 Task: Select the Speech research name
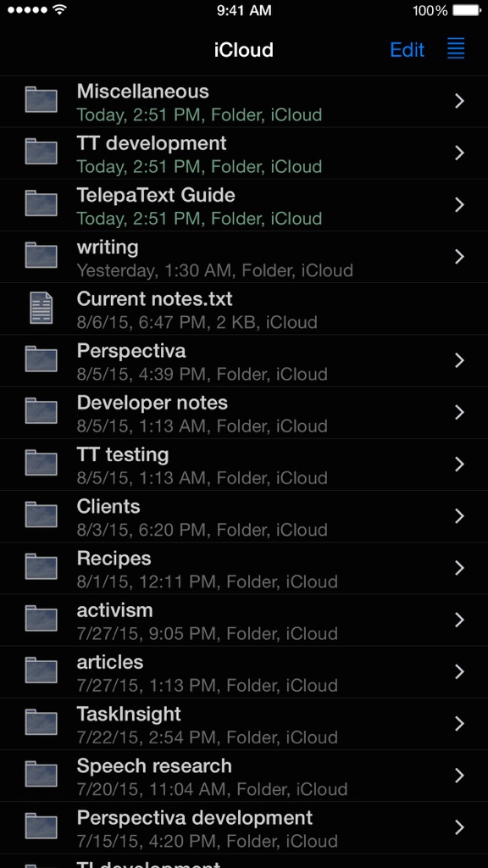coord(154,766)
